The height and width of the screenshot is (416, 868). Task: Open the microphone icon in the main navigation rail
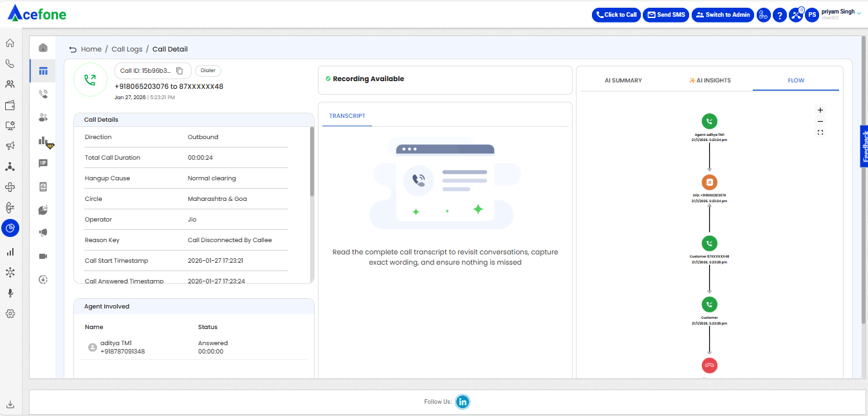pos(10,293)
